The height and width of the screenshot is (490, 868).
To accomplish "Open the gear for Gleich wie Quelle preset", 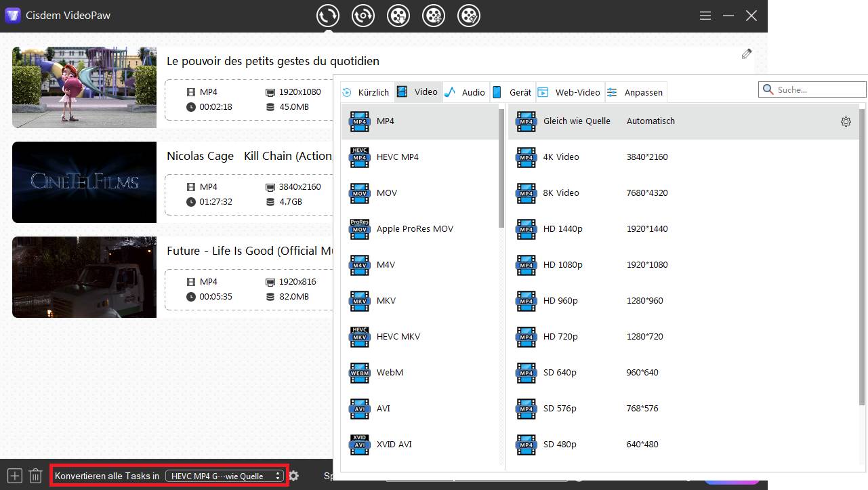I will (846, 122).
